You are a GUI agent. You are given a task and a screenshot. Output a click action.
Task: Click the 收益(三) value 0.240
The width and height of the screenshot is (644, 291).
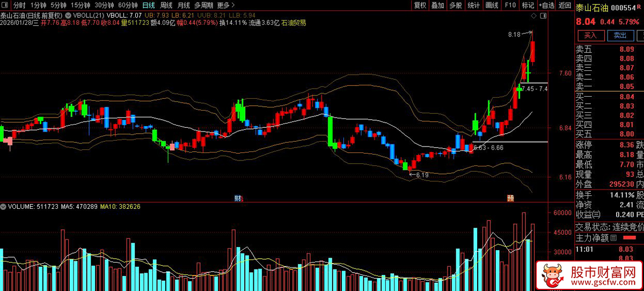(624, 214)
